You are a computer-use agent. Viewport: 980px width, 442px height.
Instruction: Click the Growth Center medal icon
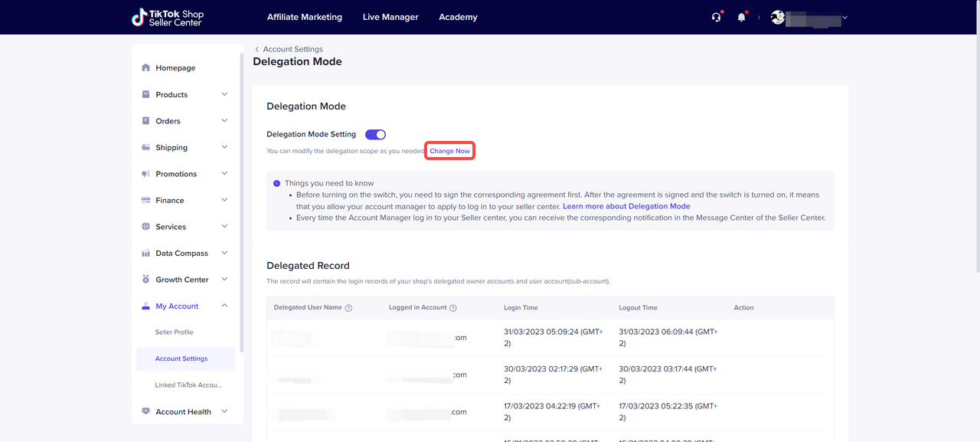pyautogui.click(x=146, y=280)
